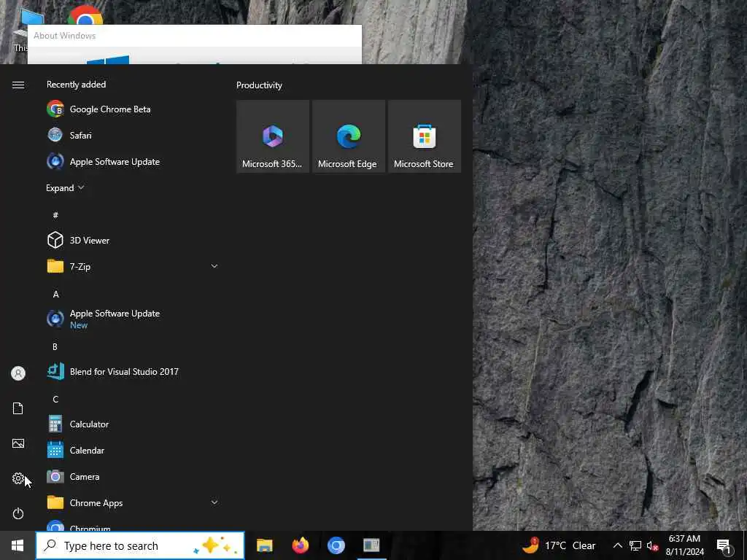Open the weather widget 17°C Clear
The width and height of the screenshot is (747, 560).
558,545
